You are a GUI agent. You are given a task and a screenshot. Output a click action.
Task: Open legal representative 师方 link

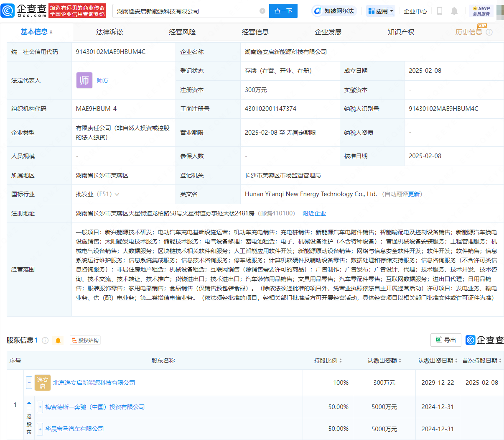click(102, 80)
